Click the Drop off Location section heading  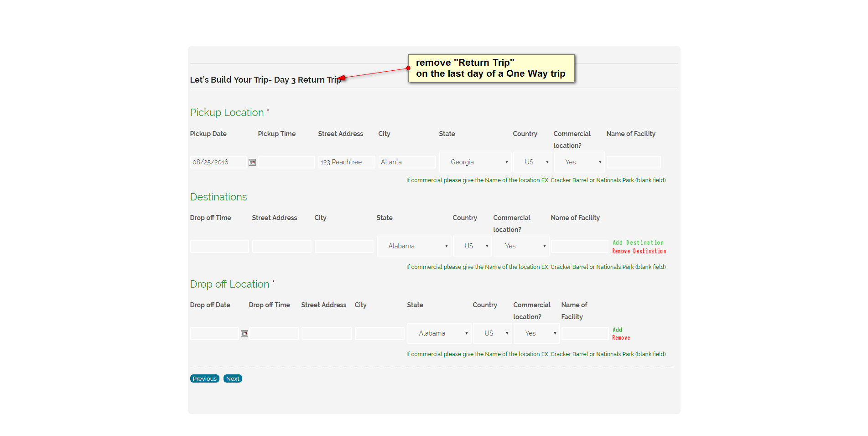point(229,284)
